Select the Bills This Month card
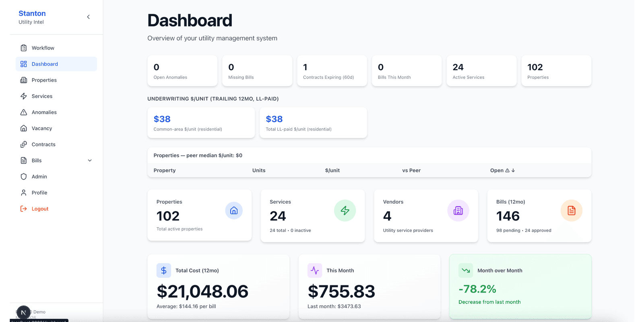 [x=407, y=71]
